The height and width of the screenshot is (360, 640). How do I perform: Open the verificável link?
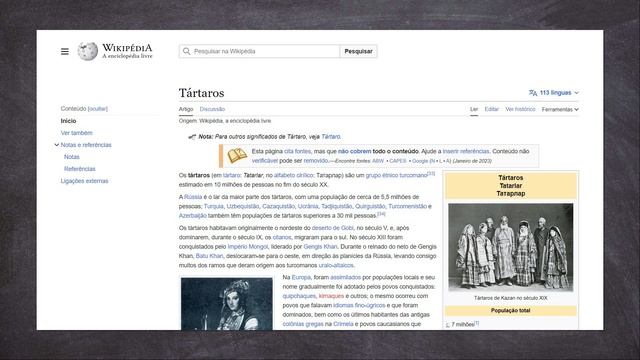coord(264,161)
